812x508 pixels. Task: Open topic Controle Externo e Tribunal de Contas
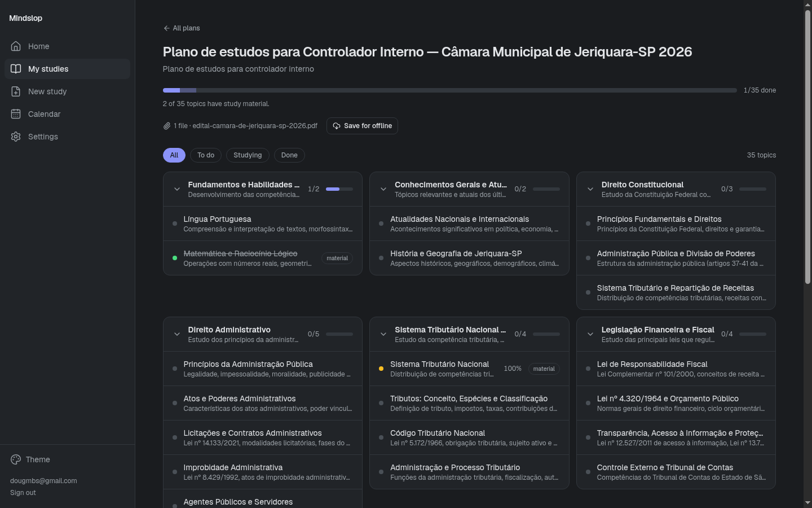point(676,472)
